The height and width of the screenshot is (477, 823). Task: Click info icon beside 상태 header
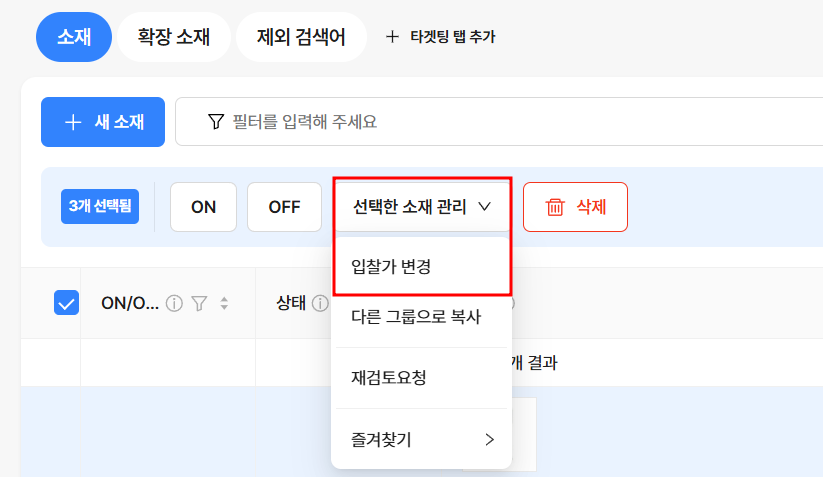coord(320,303)
